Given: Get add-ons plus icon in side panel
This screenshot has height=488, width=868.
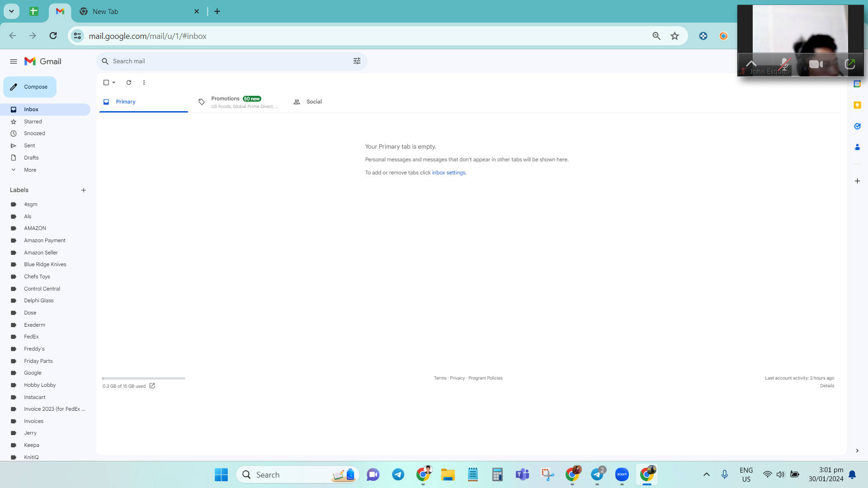Looking at the screenshot, I should coord(857,181).
